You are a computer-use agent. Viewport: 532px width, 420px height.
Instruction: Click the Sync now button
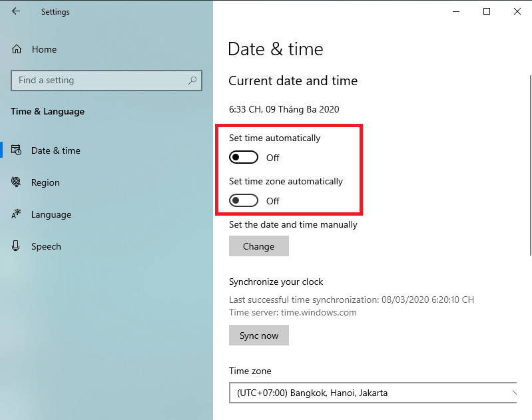pyautogui.click(x=259, y=335)
